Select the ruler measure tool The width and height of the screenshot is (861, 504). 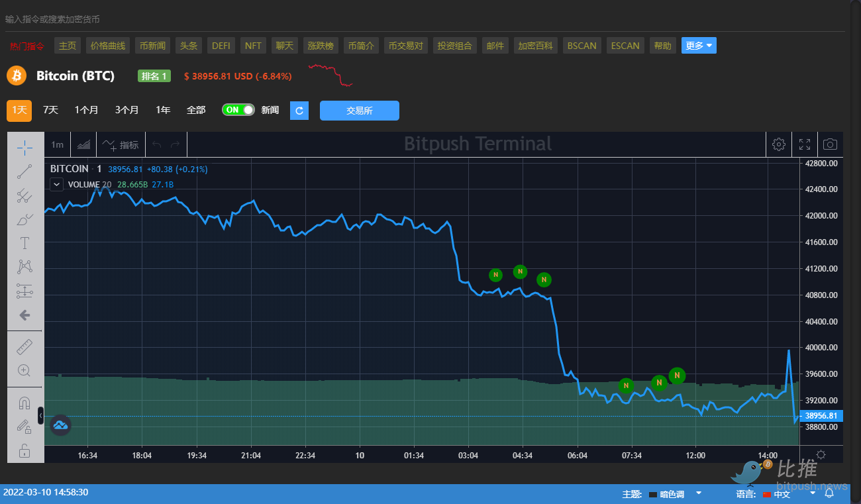tap(25, 346)
